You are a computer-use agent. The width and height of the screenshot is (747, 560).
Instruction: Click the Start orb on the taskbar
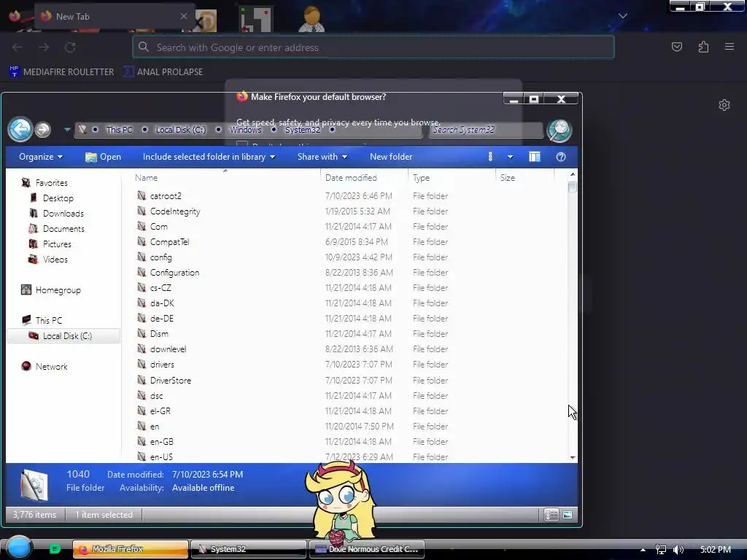(18, 548)
